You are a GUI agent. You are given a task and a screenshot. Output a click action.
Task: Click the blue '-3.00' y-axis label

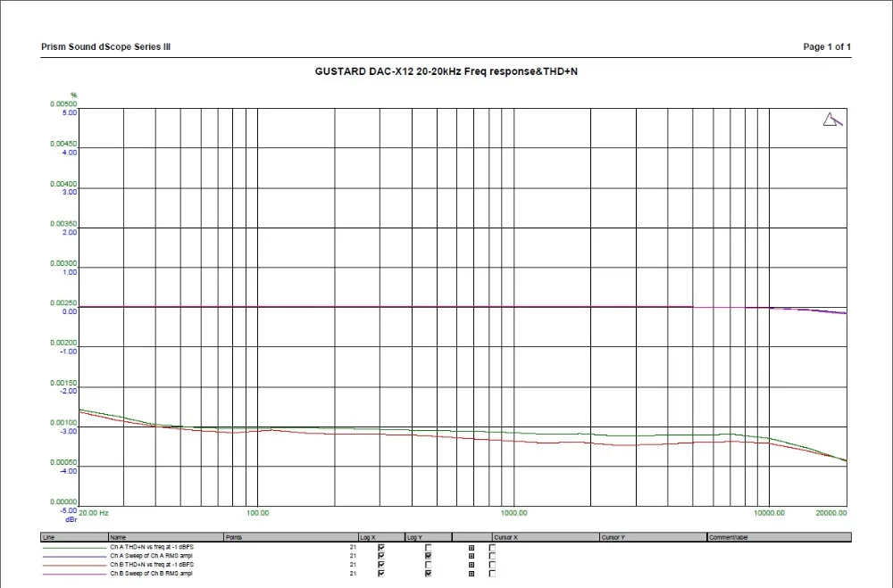(x=69, y=432)
